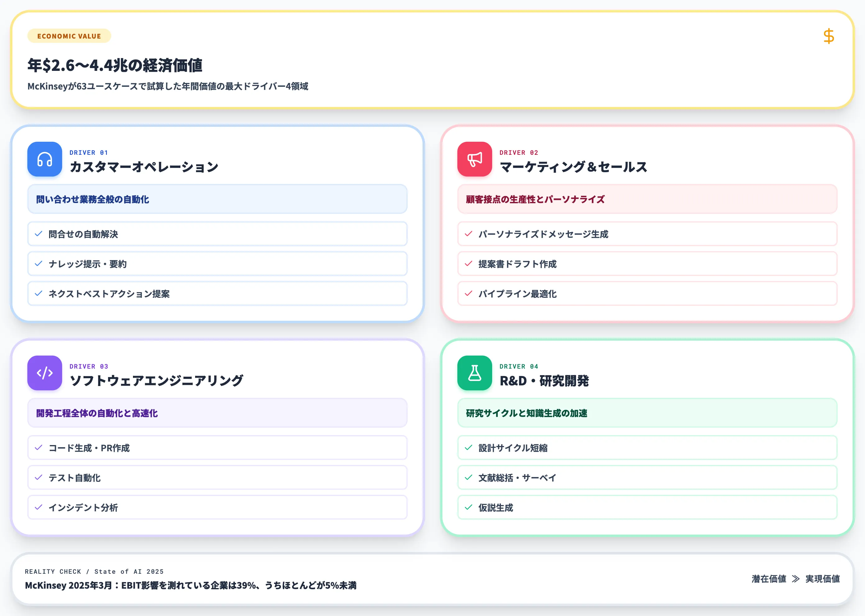Click the 文献総括・サーベイ item text
Screen dimensions: 865x616
tap(517, 478)
